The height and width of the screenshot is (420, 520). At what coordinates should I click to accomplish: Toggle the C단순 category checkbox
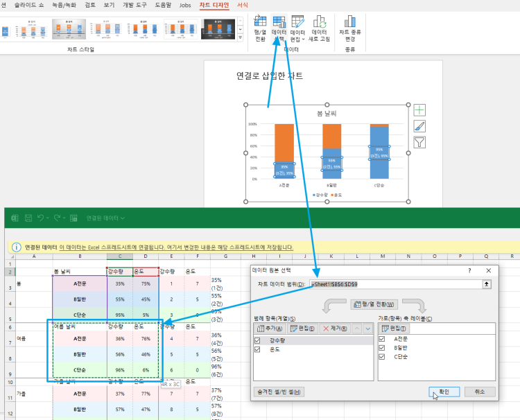(x=382, y=357)
